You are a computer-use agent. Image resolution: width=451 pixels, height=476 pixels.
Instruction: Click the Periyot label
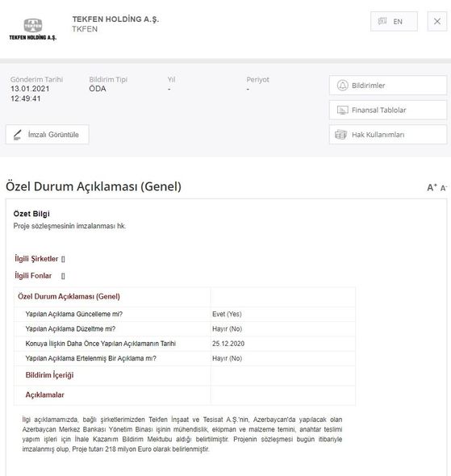257,80
